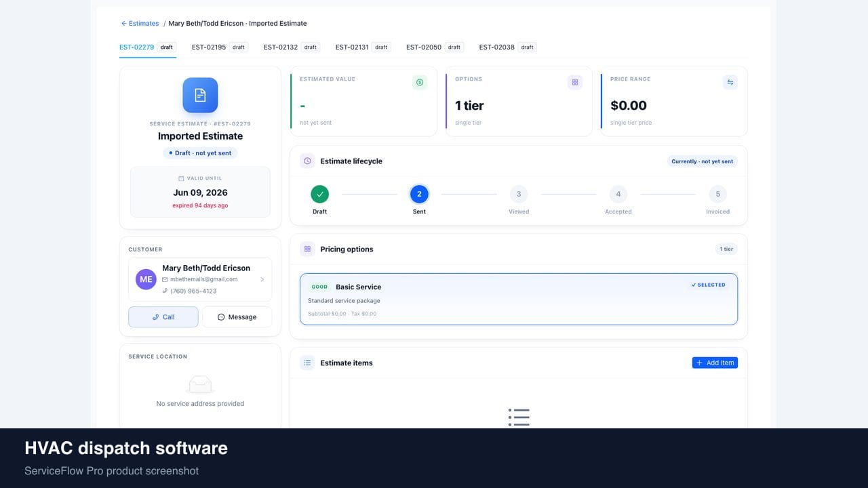
Task: Click the clock icon beside Estimate lifecycle
Action: point(307,161)
